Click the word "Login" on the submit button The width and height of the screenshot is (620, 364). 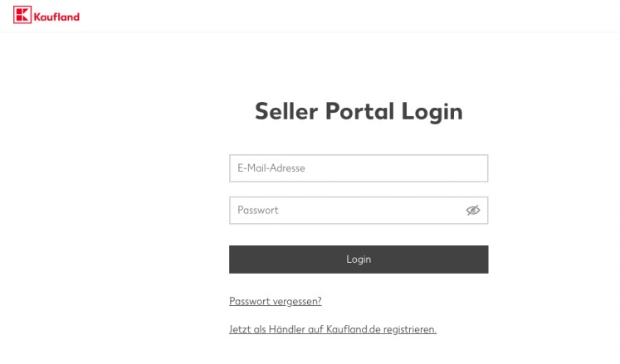[359, 260]
